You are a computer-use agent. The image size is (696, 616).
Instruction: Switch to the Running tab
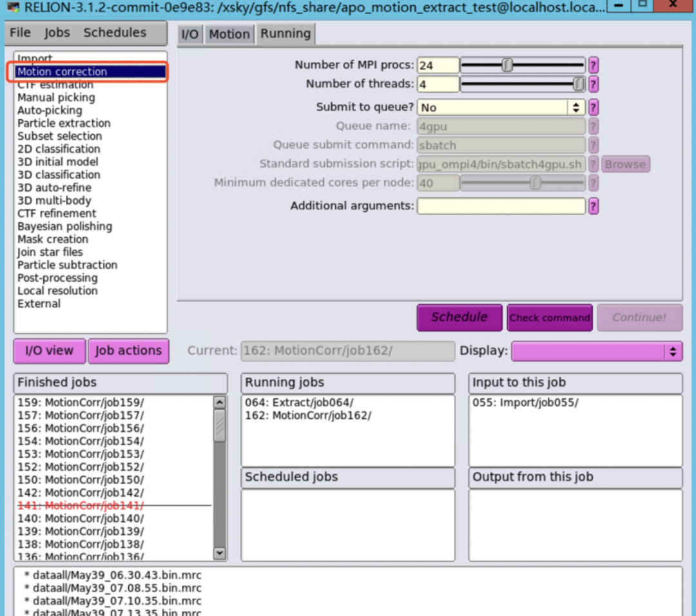(285, 34)
